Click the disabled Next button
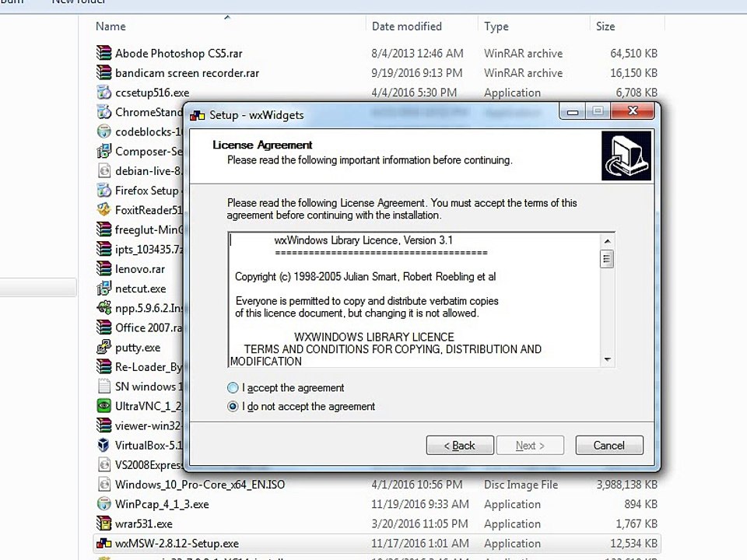Image resolution: width=747 pixels, height=560 pixels. coord(530,445)
